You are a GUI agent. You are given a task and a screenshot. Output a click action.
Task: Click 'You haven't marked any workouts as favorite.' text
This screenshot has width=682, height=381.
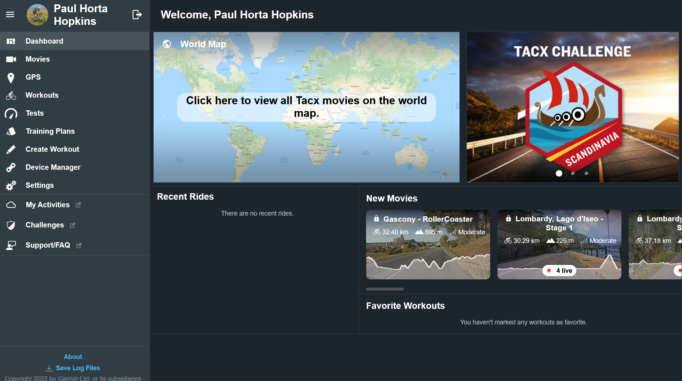click(523, 322)
